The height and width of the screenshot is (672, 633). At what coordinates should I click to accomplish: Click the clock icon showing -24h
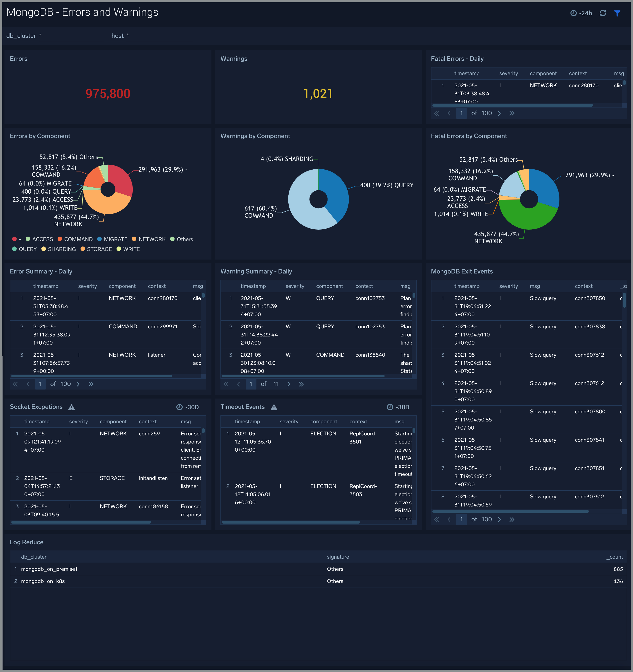click(x=572, y=12)
